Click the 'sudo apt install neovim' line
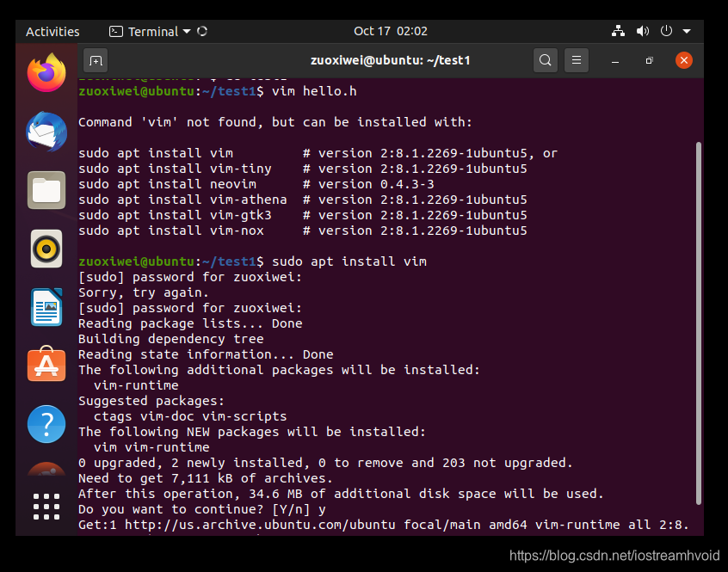The height and width of the screenshot is (572, 728). pos(256,184)
